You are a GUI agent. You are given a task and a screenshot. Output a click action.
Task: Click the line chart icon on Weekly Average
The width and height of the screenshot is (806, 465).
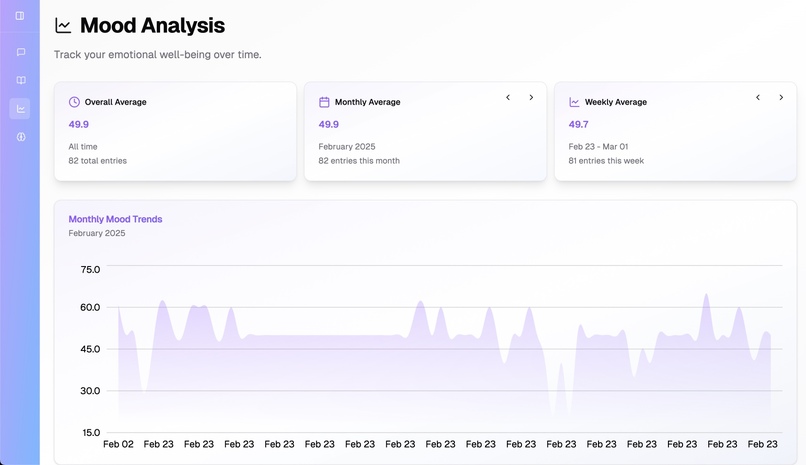pyautogui.click(x=574, y=102)
